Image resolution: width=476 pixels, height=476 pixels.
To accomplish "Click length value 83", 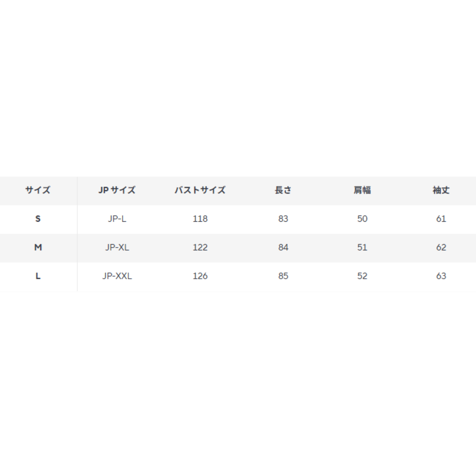I will click(283, 219).
